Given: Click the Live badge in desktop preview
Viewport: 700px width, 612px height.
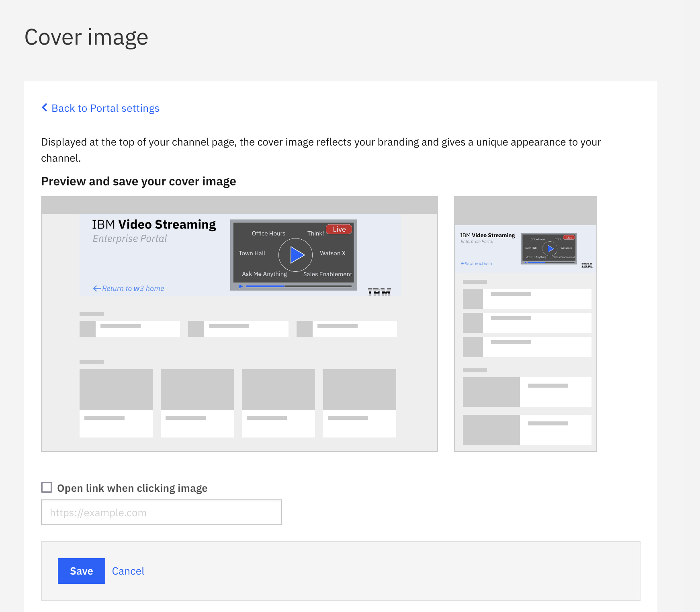Looking at the screenshot, I should point(339,229).
